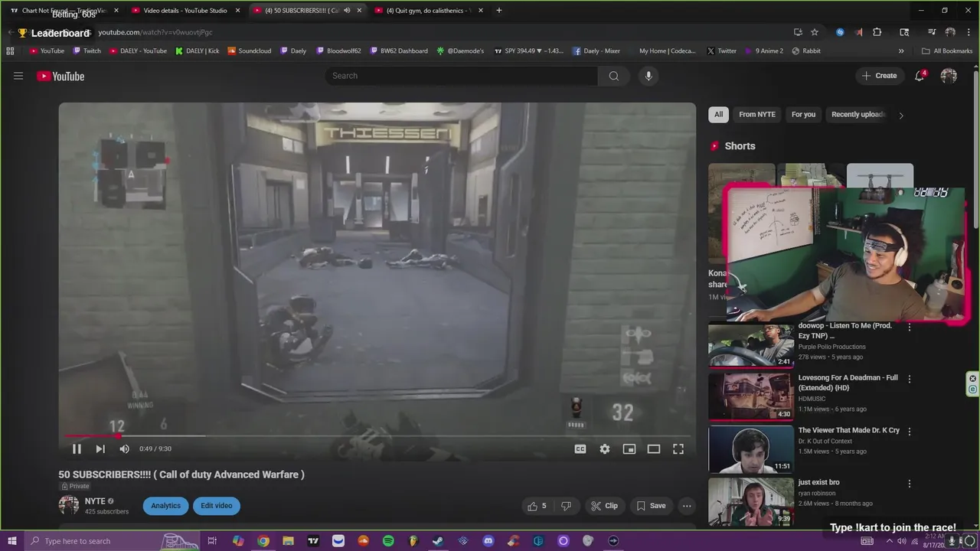The image size is (980, 551).
Task: Open the apps grid in bookmarks bar
Action: (10, 51)
